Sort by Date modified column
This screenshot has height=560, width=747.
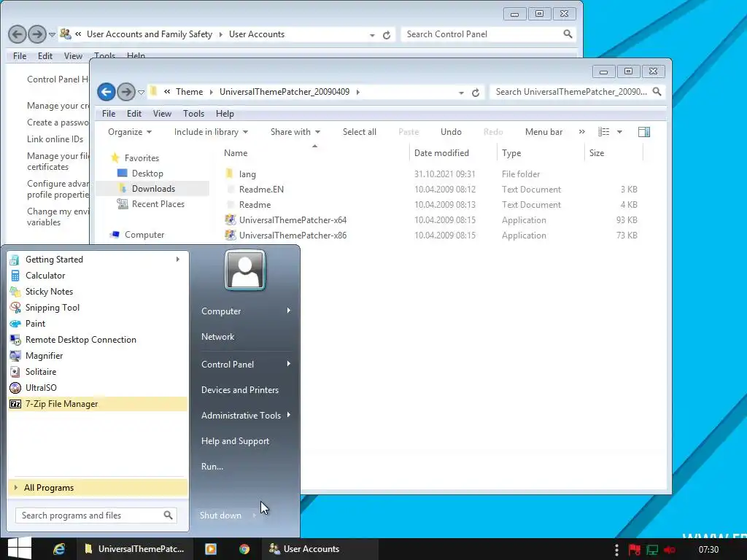441,153
